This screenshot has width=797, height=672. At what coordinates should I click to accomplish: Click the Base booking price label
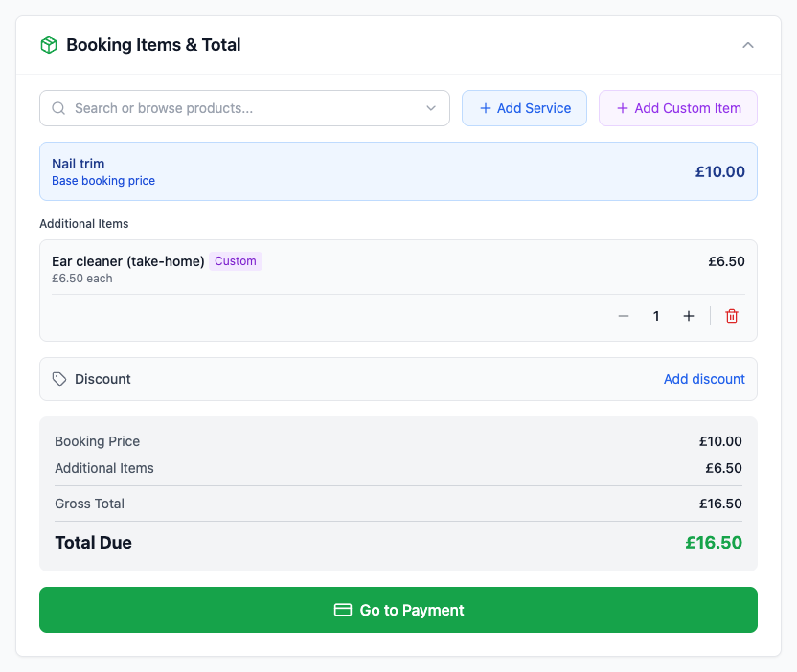[x=103, y=181]
